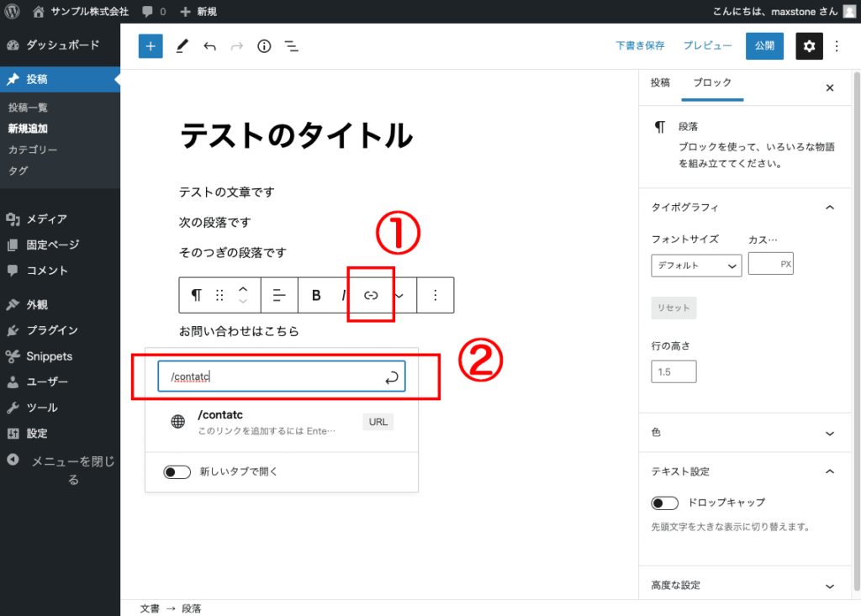Turn on the ドロップキャップ toggle
The width and height of the screenshot is (861, 616).
point(664,503)
